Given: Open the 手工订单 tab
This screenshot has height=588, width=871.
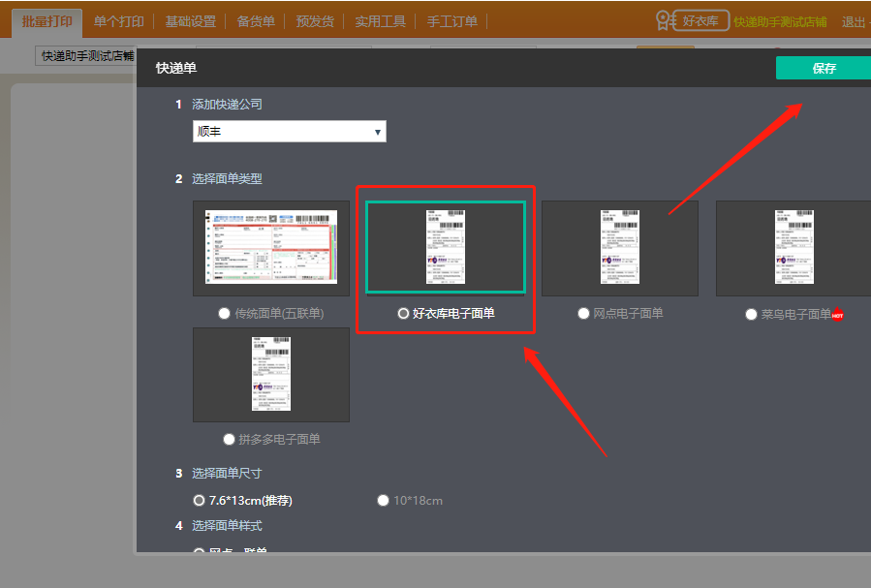Looking at the screenshot, I should coord(452,21).
